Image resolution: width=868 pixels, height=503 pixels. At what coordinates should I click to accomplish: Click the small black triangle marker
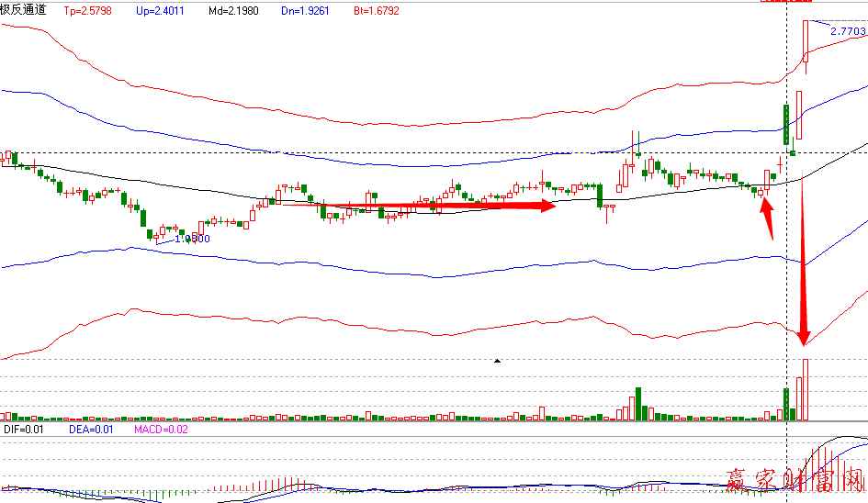497,362
